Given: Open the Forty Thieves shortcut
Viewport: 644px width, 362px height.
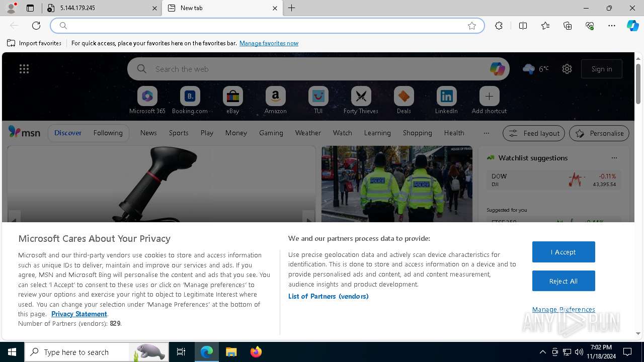Looking at the screenshot, I should tap(361, 101).
